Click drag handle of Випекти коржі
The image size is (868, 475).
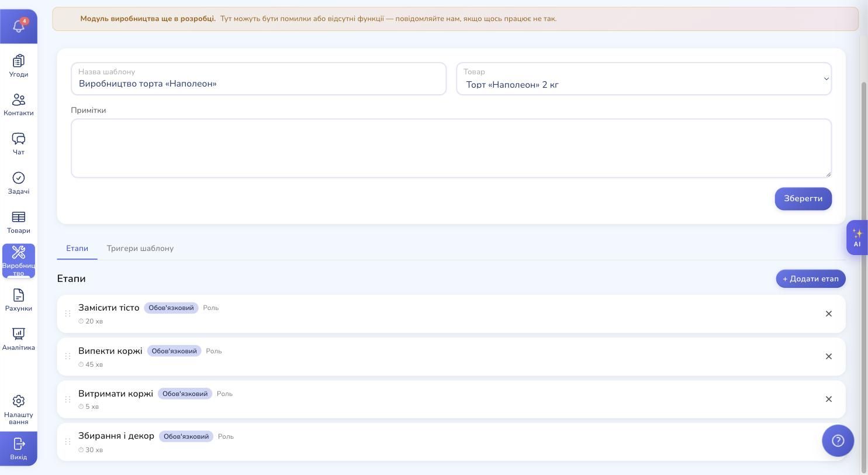[68, 356]
